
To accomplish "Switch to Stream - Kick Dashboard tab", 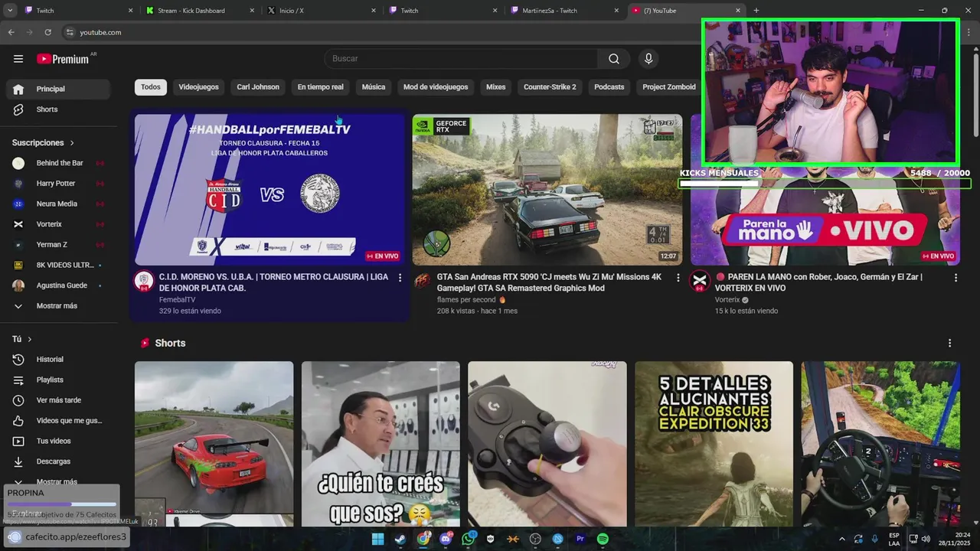I will [x=200, y=11].
